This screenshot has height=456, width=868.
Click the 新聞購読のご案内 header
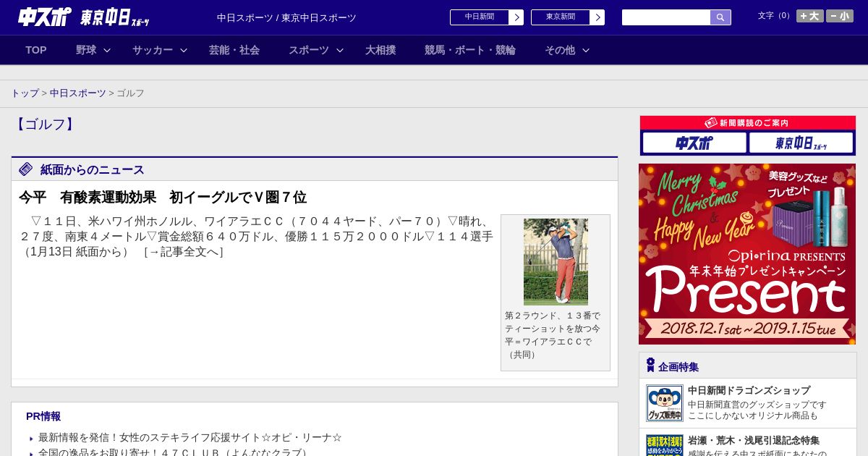(x=748, y=123)
